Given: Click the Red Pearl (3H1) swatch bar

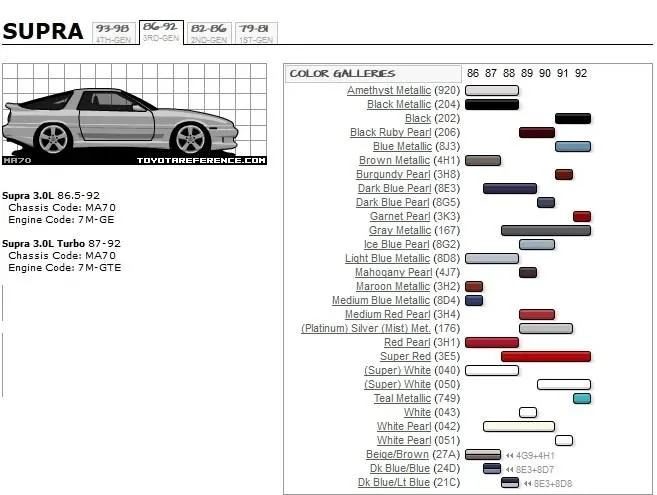Looking at the screenshot, I should coord(492,342).
